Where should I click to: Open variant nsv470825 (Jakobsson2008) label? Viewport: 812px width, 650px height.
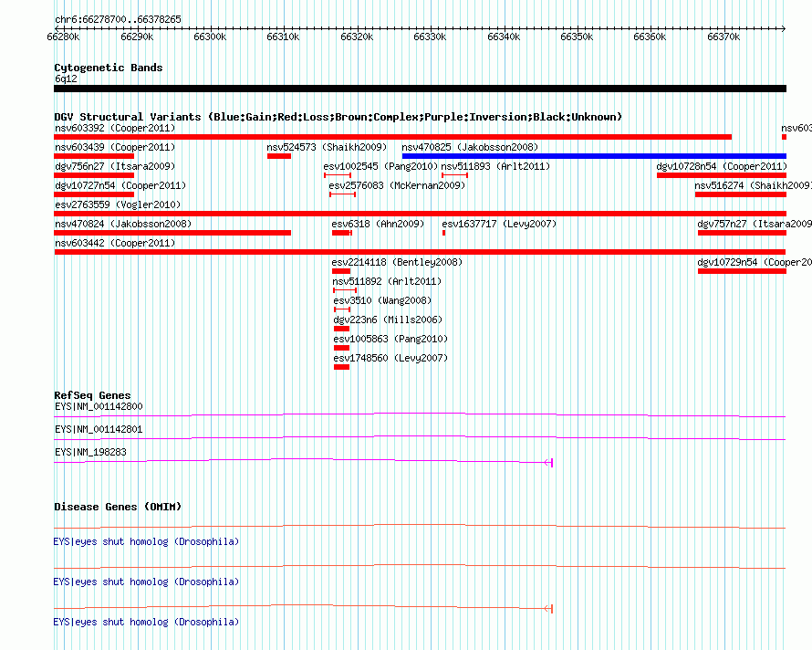[x=470, y=147]
